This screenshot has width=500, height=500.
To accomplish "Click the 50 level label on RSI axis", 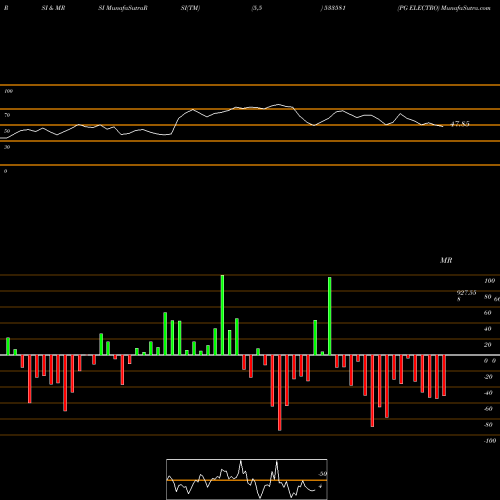I will [x=7, y=131].
